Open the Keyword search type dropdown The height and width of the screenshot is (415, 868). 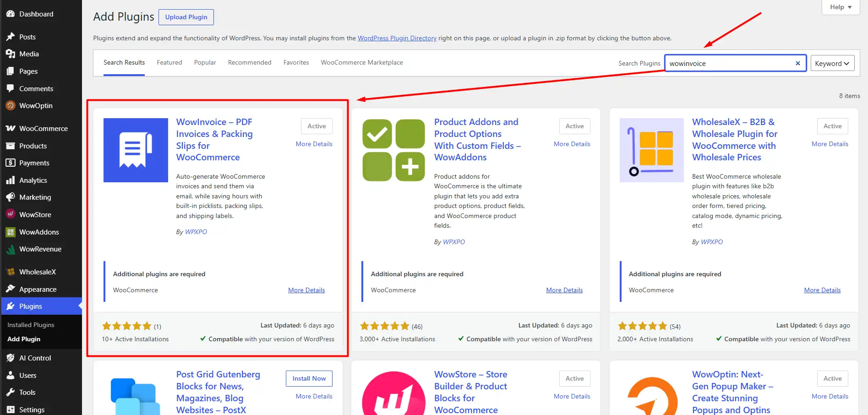[x=832, y=64]
